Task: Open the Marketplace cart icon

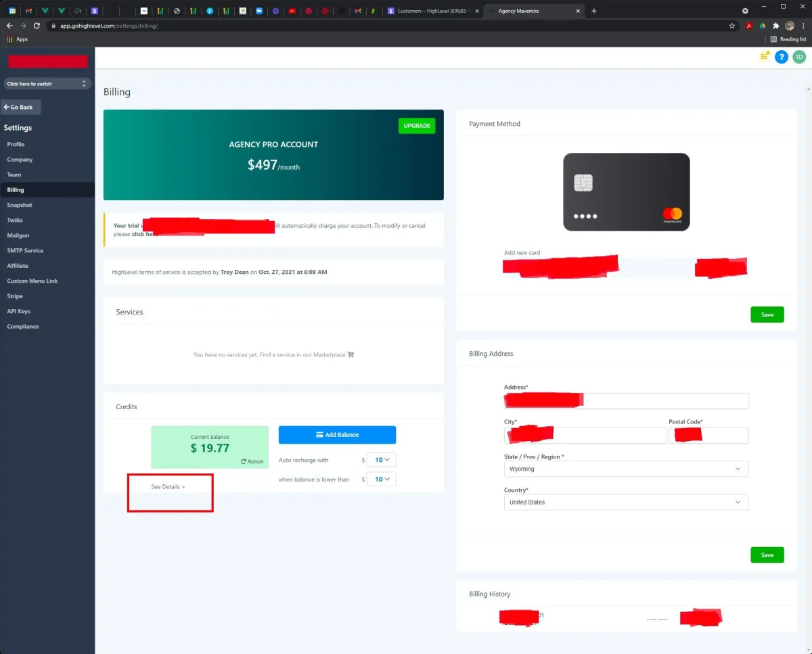Action: point(351,354)
